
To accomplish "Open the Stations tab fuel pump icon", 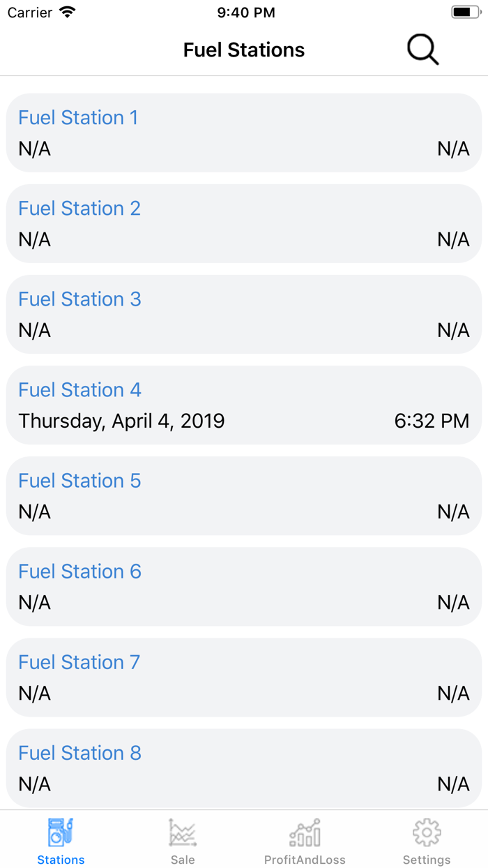I will (61, 832).
